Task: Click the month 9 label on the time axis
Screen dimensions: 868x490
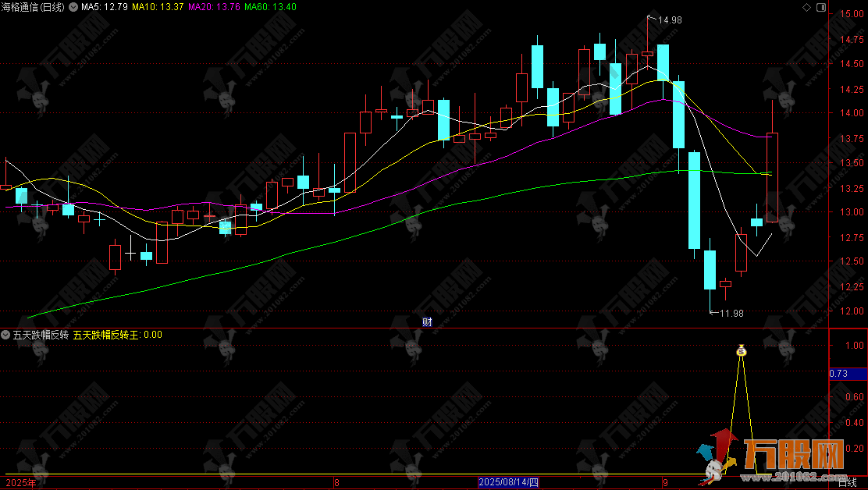Action: tap(665, 483)
